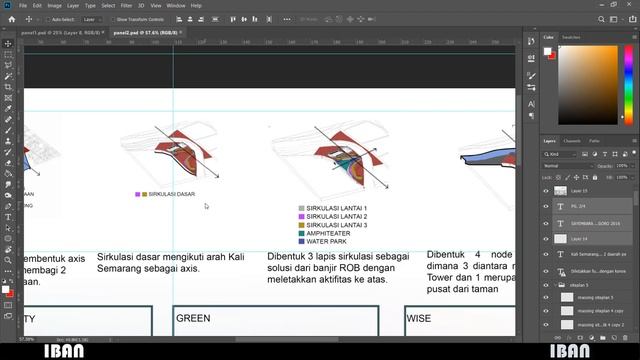Collapse the siteplan 5 group
This screenshot has width=640, height=360.
coord(555,285)
